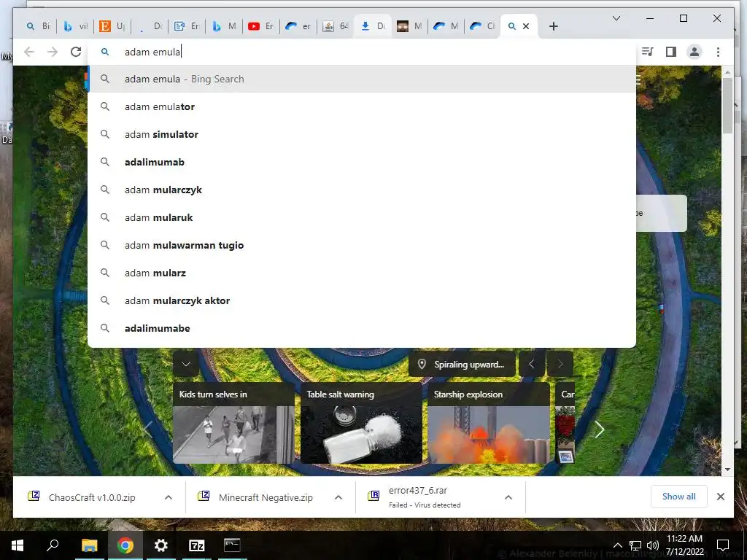Show previous Bing background image

click(532, 365)
